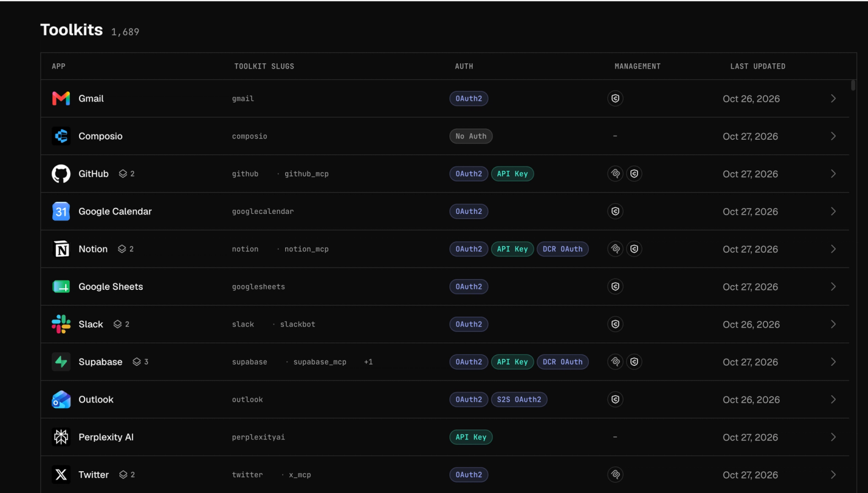Click the LAST UPDATED column header
The height and width of the screenshot is (493, 868).
pos(758,66)
